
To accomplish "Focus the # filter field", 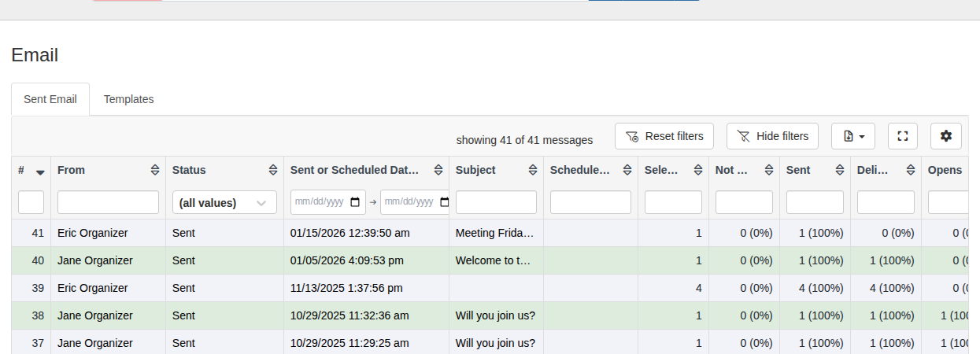I will pos(31,202).
